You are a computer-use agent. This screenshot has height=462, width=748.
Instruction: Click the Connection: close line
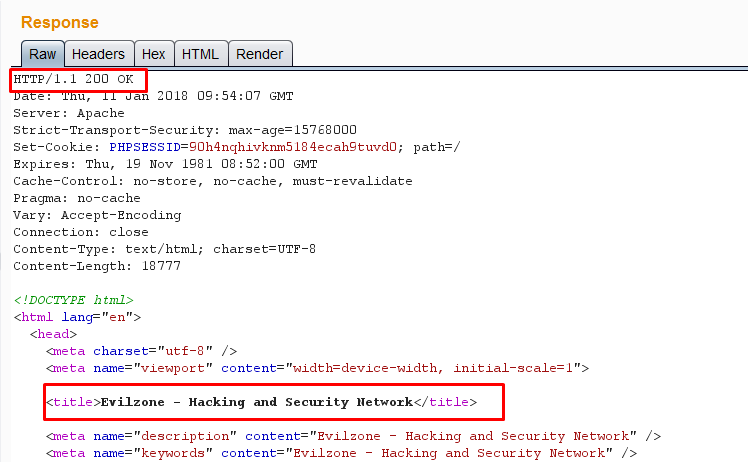click(81, 232)
